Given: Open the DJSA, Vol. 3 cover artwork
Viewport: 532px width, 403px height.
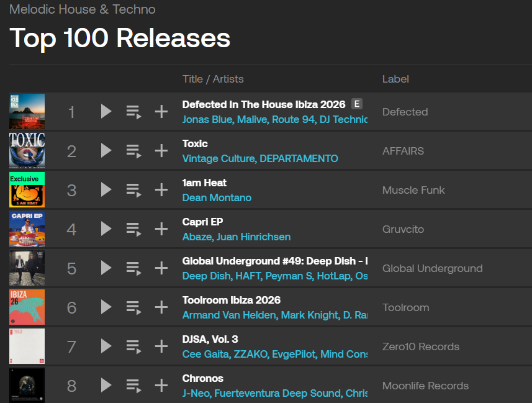Looking at the screenshot, I should click(x=27, y=346).
